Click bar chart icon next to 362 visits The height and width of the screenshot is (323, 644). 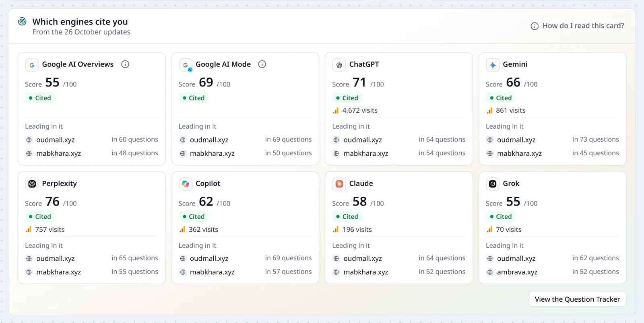pyautogui.click(x=182, y=229)
